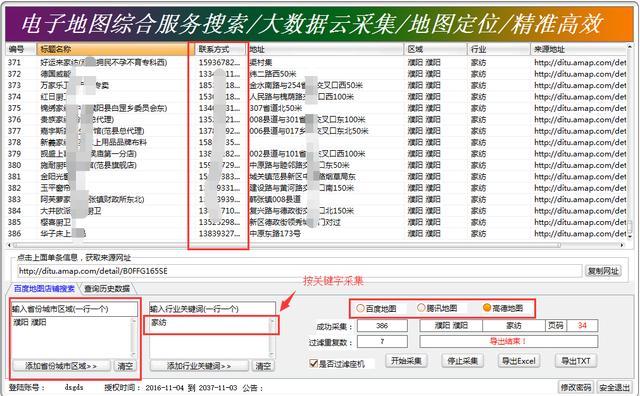Select the 百度地图 radio button

[x=360, y=308]
